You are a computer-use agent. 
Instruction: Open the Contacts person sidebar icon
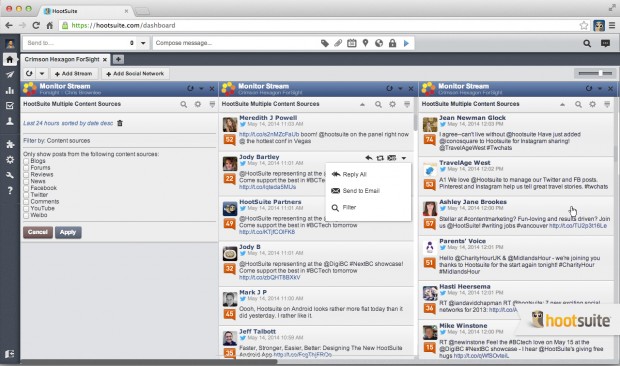[9, 121]
